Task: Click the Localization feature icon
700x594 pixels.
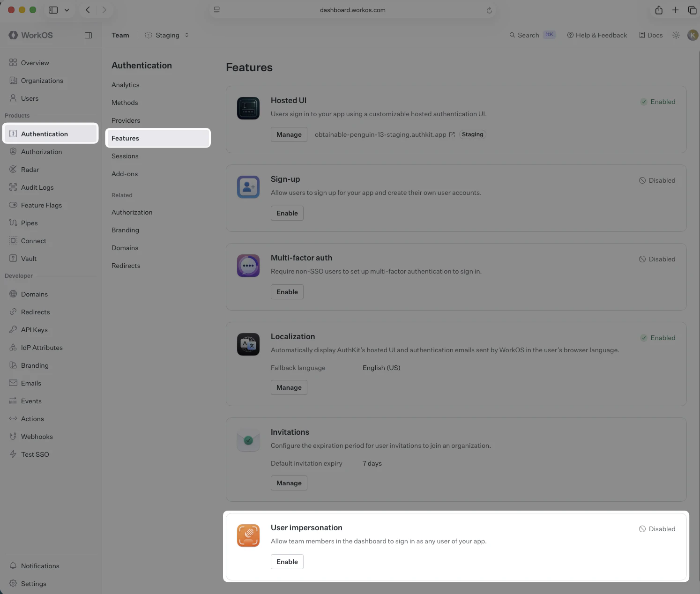Action: [x=248, y=344]
